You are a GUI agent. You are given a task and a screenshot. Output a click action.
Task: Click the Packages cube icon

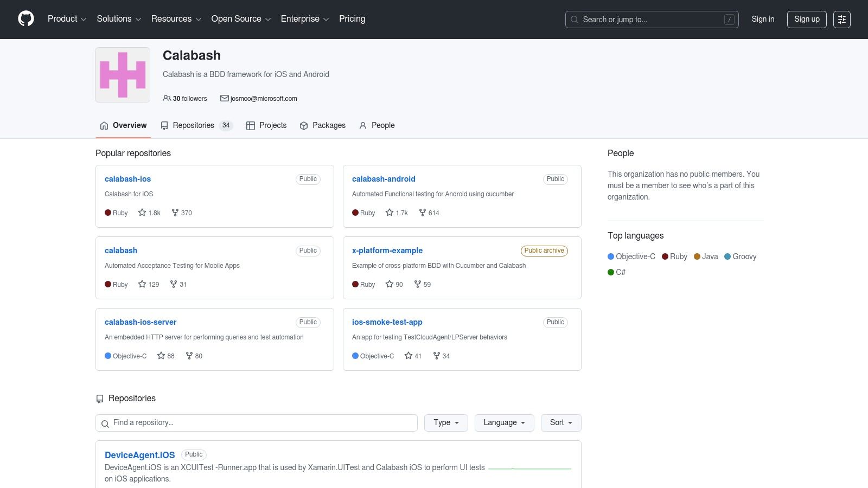pos(304,126)
